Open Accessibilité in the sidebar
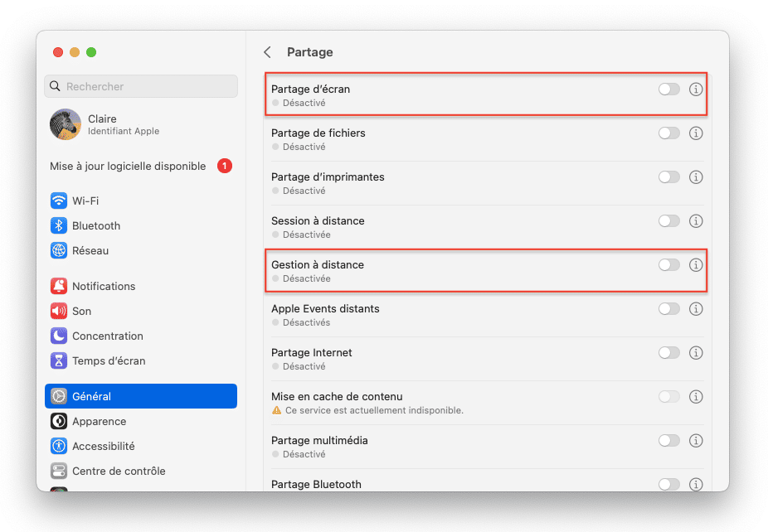The width and height of the screenshot is (768, 532). tap(103, 446)
